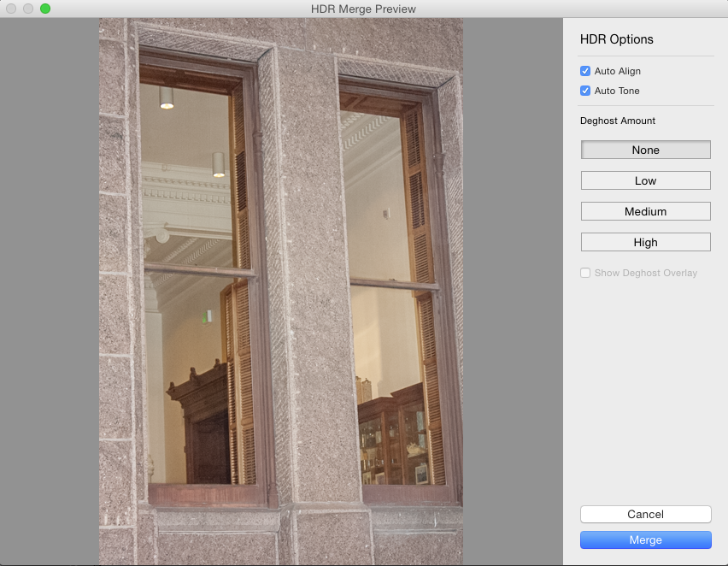This screenshot has height=566, width=728.
Task: Set deghost amount to Low
Action: click(x=645, y=180)
